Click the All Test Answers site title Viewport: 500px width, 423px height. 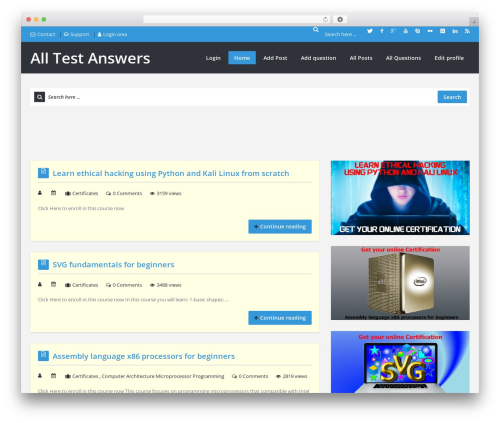pos(90,58)
